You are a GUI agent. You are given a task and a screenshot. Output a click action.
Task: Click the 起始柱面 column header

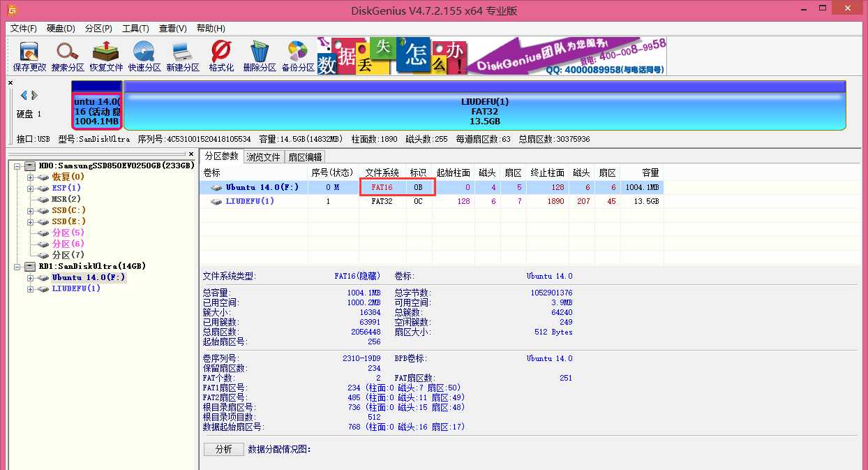coord(453,172)
